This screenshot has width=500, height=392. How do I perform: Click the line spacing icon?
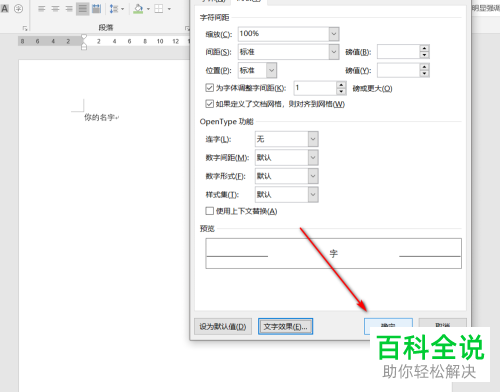coord(114,9)
